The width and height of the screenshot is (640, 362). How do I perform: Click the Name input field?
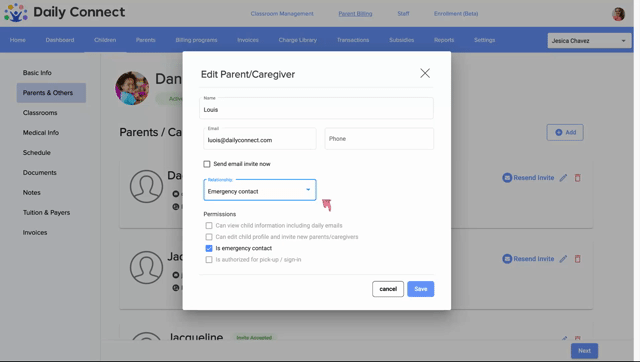(316, 108)
